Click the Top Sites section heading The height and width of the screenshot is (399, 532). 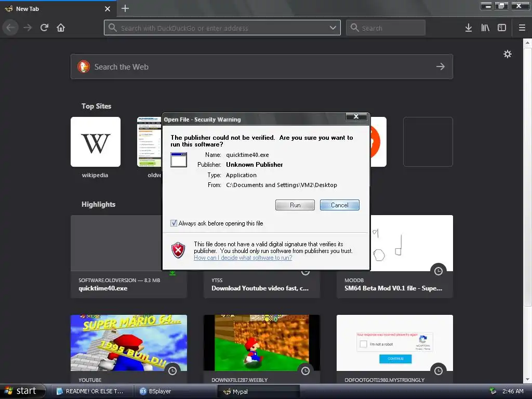pyautogui.click(x=96, y=106)
